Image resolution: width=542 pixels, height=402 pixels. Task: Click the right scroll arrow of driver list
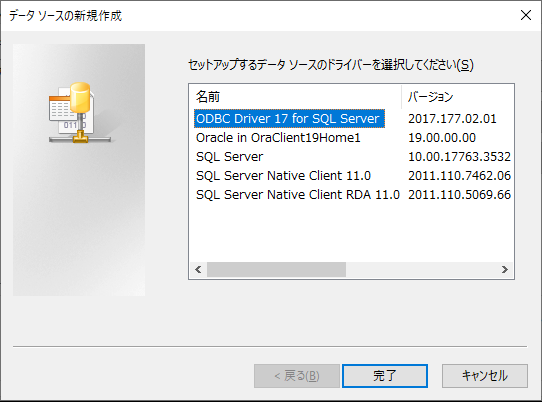[x=505, y=269]
